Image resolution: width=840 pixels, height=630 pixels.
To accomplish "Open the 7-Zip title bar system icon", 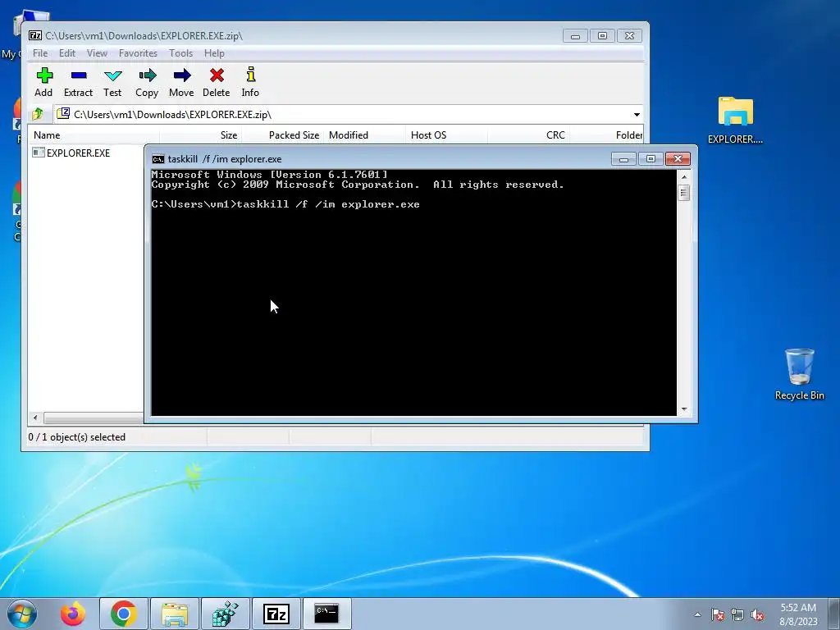I will coord(35,35).
